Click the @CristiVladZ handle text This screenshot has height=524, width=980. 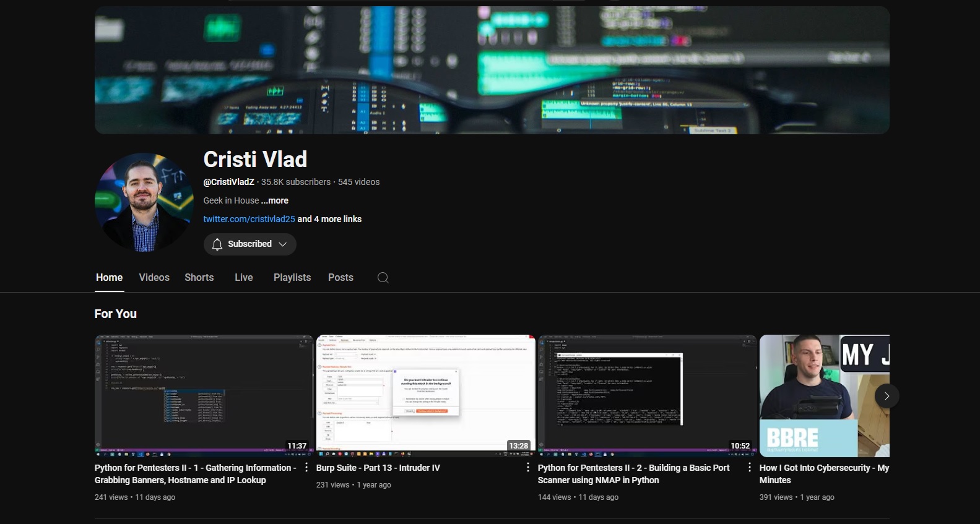228,182
